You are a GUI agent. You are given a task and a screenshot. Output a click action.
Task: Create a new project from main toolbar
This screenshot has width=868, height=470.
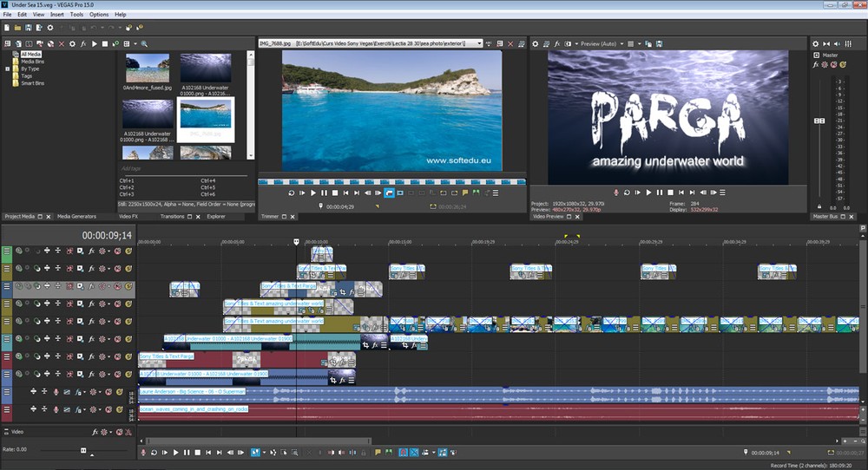7,27
